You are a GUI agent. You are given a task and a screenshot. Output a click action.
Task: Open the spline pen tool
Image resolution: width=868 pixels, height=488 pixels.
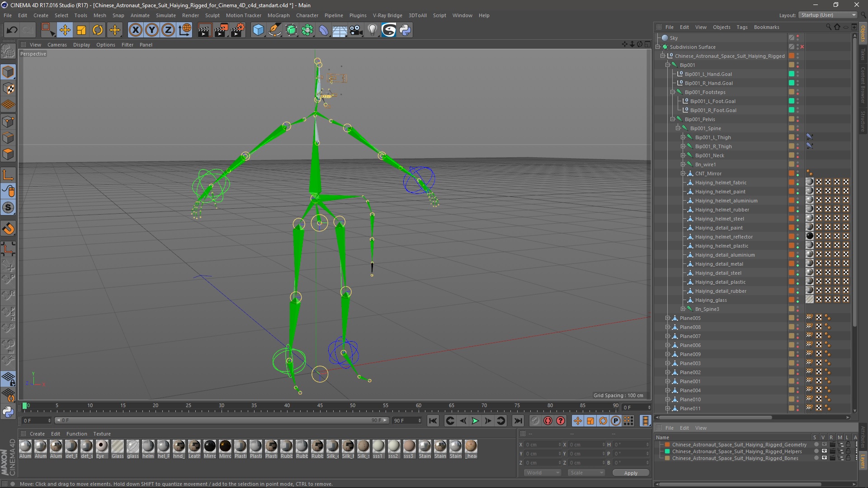(x=274, y=30)
